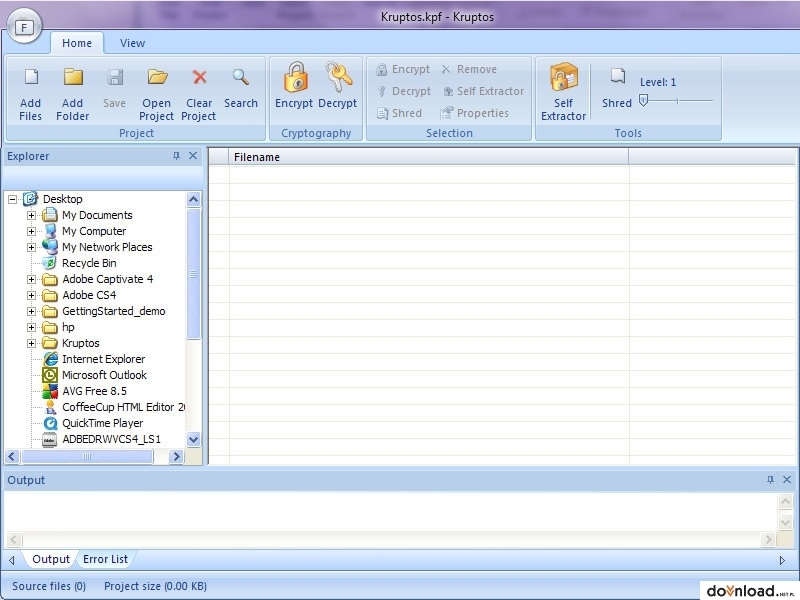Click Explorer vertical scrollbar thumb
The height and width of the screenshot is (600, 800).
pyautogui.click(x=193, y=274)
